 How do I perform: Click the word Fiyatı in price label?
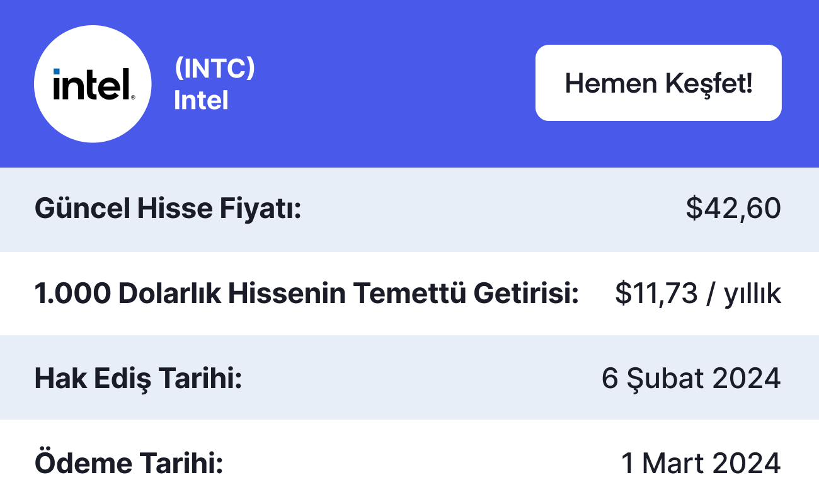tap(270, 209)
